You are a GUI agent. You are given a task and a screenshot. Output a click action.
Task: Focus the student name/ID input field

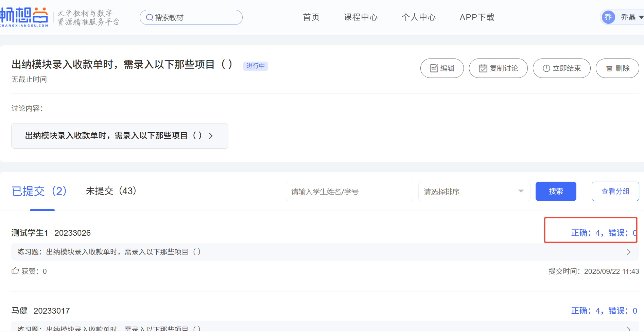point(349,192)
